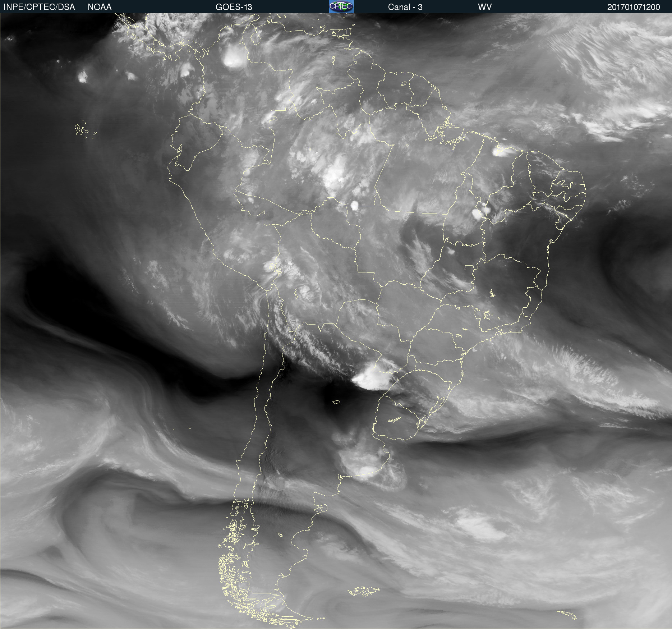Click the CPTEC logo in header
The height and width of the screenshot is (629, 672).
[x=341, y=6]
